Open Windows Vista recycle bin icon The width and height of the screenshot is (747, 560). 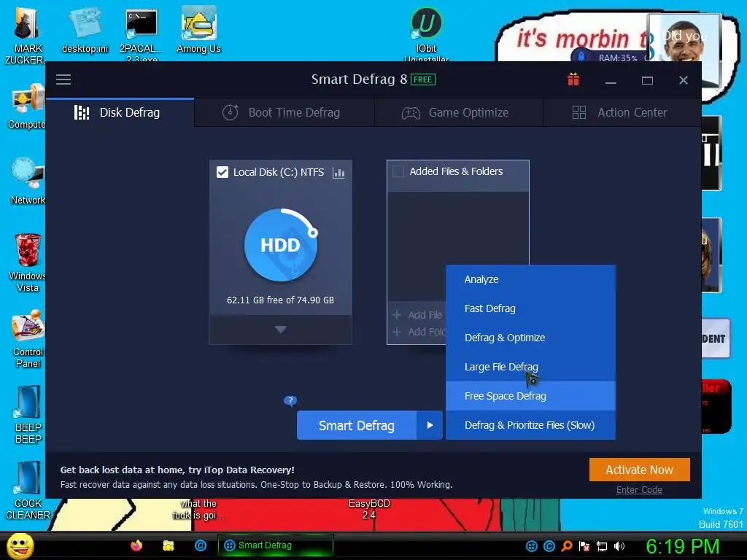tap(28, 262)
